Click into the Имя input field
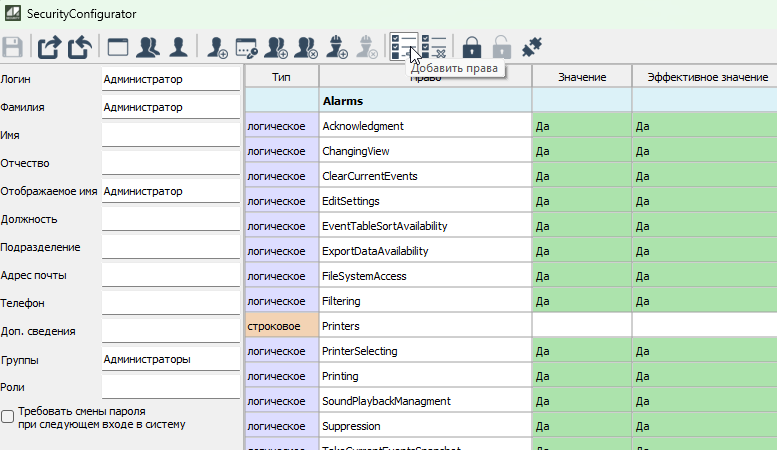The image size is (777, 450). click(x=171, y=135)
